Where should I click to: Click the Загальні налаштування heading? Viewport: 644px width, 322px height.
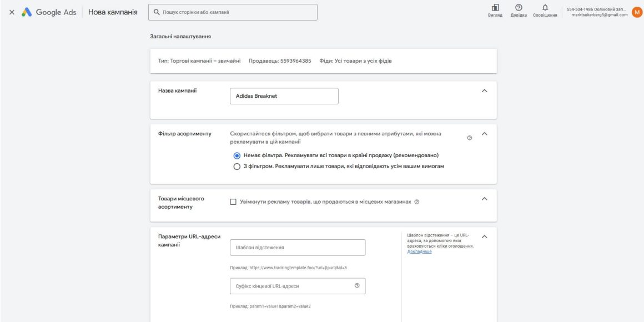tap(180, 37)
